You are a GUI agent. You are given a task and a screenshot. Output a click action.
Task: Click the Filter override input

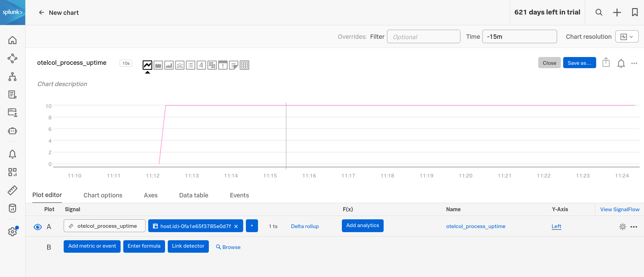[x=424, y=36]
